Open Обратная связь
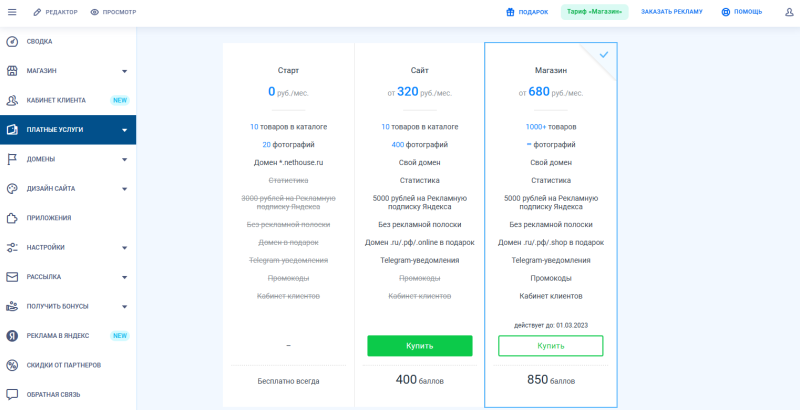 68,395
